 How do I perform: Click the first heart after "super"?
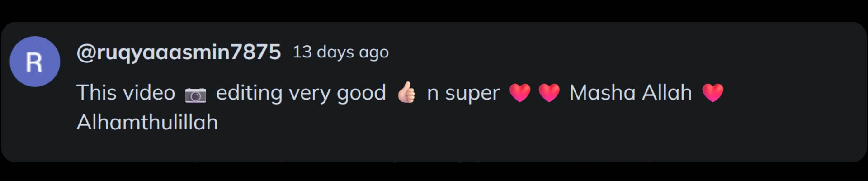[520, 93]
